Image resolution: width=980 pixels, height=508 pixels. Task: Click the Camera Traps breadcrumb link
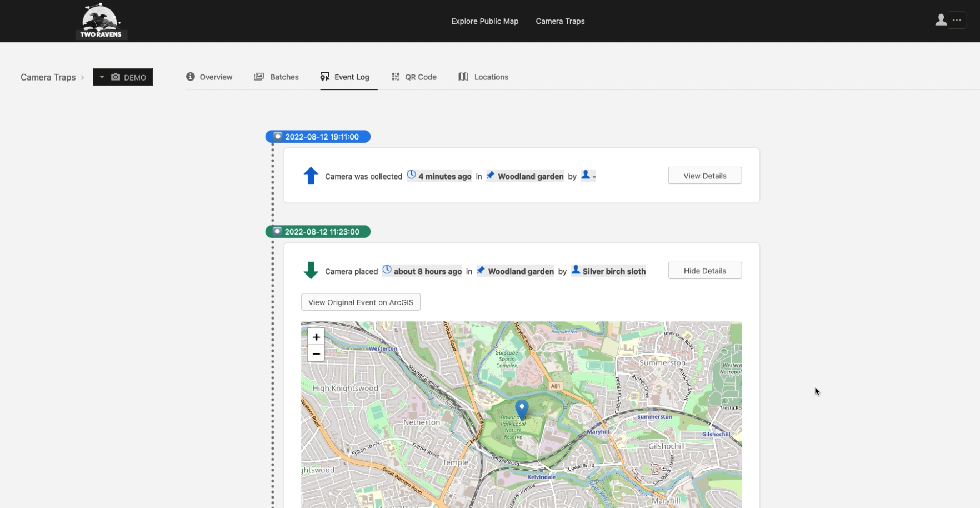click(x=48, y=77)
